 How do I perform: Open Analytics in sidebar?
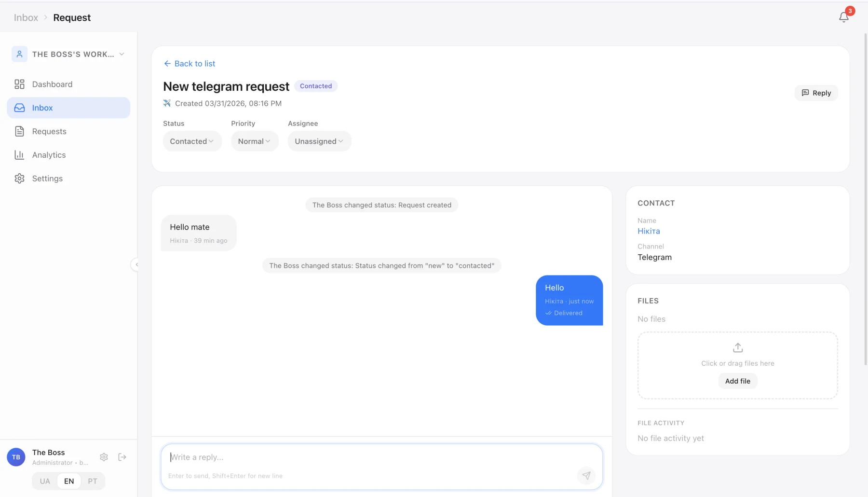pos(68,155)
